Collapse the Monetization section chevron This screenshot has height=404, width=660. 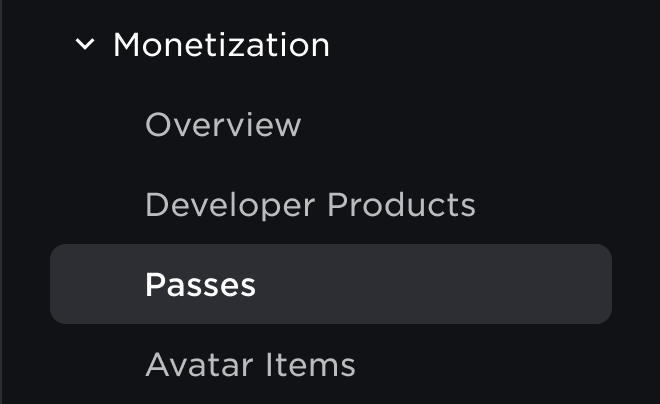pyautogui.click(x=85, y=45)
